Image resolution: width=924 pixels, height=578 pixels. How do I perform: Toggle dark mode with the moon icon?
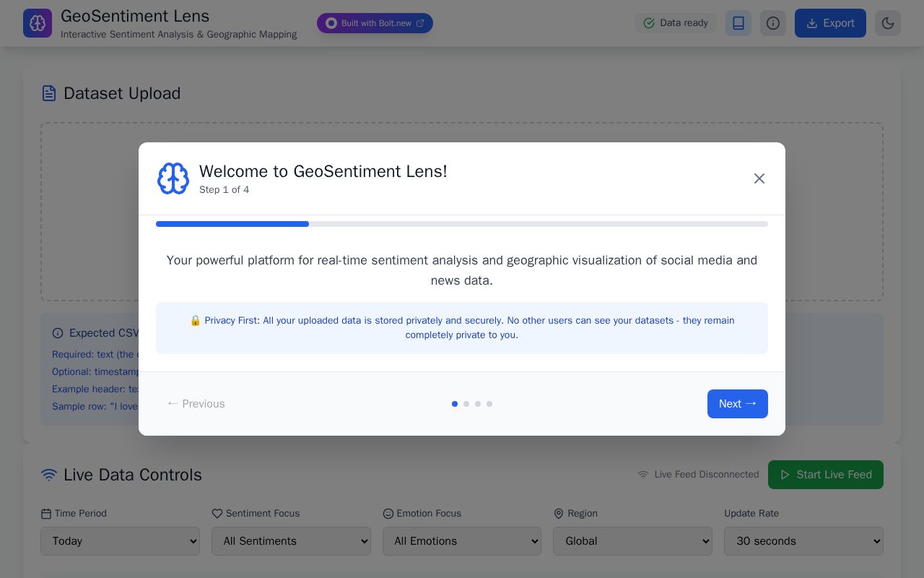point(888,23)
